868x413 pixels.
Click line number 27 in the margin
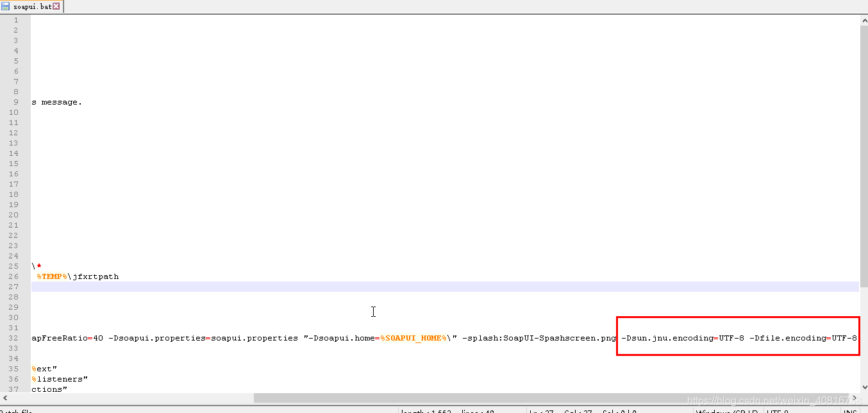coord(15,287)
